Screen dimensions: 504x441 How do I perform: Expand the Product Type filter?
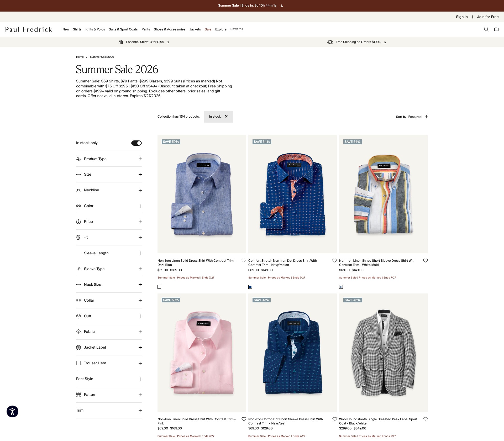(x=109, y=159)
